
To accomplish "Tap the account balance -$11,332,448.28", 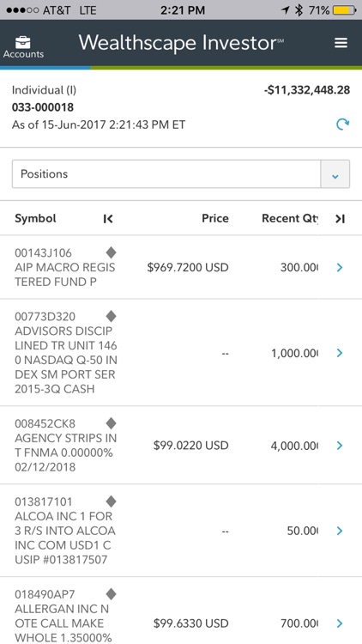I will pos(307,90).
